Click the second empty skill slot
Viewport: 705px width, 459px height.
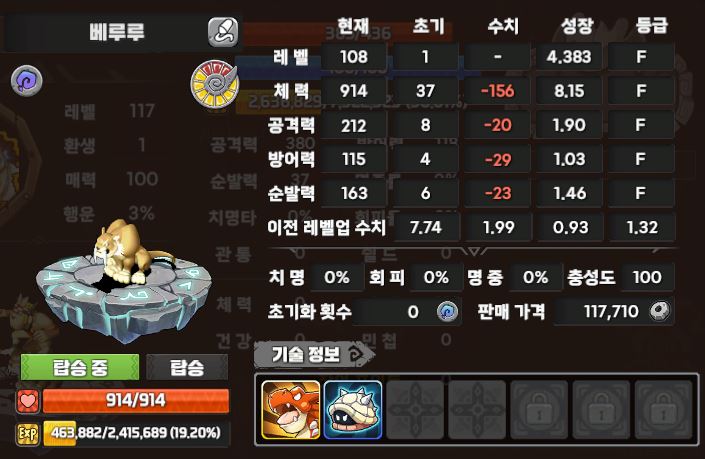click(477, 410)
